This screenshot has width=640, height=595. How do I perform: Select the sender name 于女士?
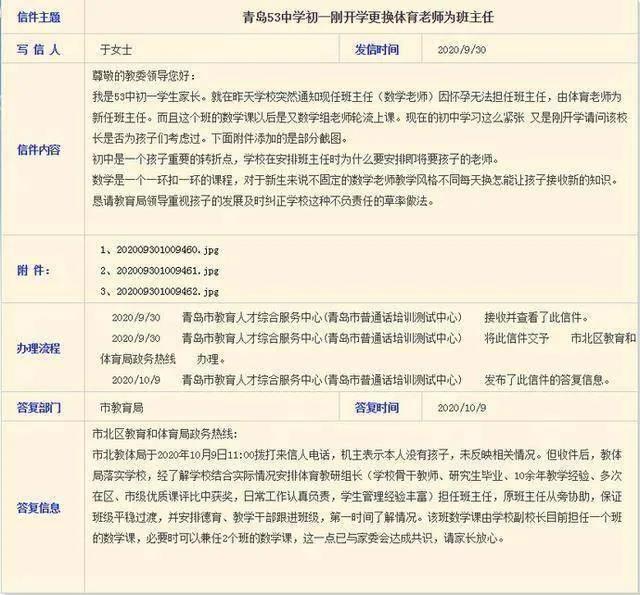pyautogui.click(x=116, y=49)
